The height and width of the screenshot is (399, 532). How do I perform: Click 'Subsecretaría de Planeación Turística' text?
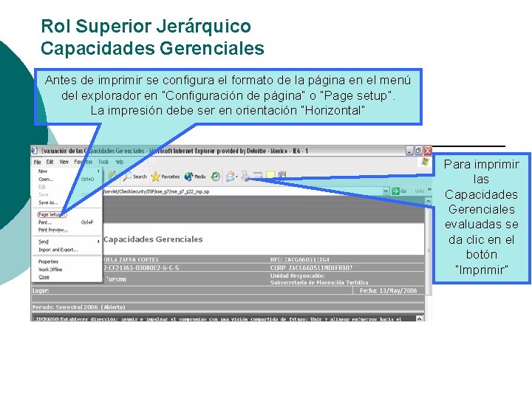[x=319, y=282]
